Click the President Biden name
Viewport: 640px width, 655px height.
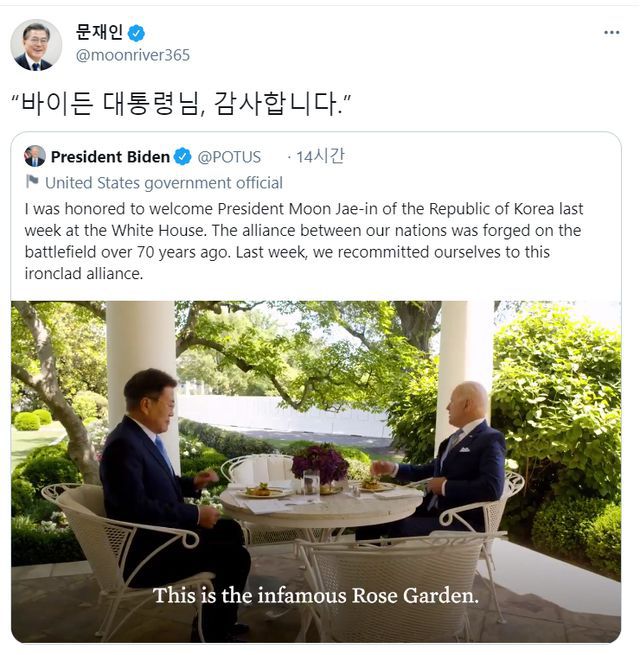pos(110,157)
